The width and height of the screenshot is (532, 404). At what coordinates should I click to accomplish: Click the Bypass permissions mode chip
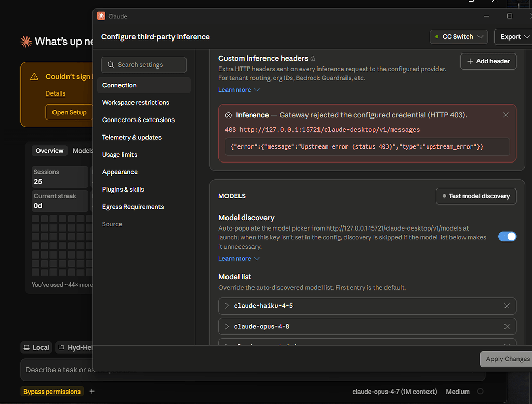(x=52, y=392)
